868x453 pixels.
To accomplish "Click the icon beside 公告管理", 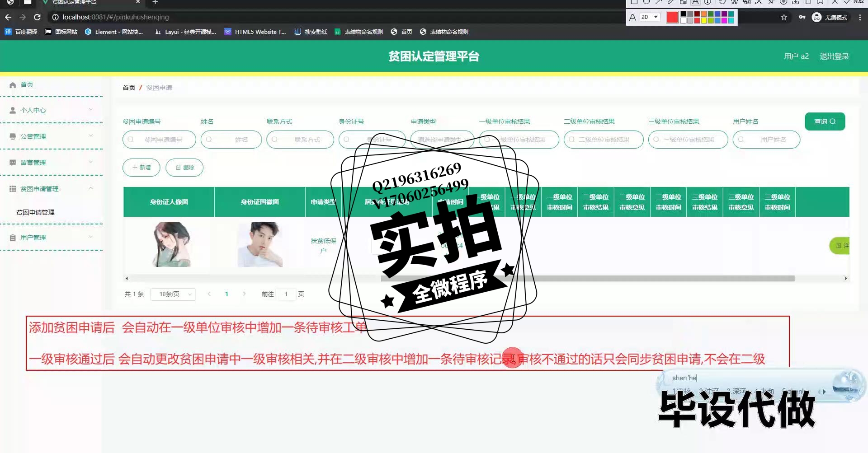I will [13, 136].
